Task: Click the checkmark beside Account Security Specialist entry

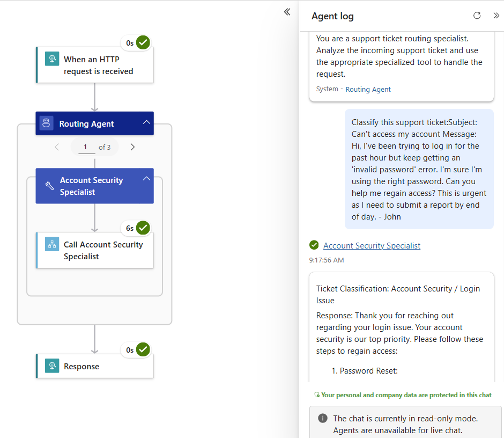Action: pyautogui.click(x=314, y=245)
